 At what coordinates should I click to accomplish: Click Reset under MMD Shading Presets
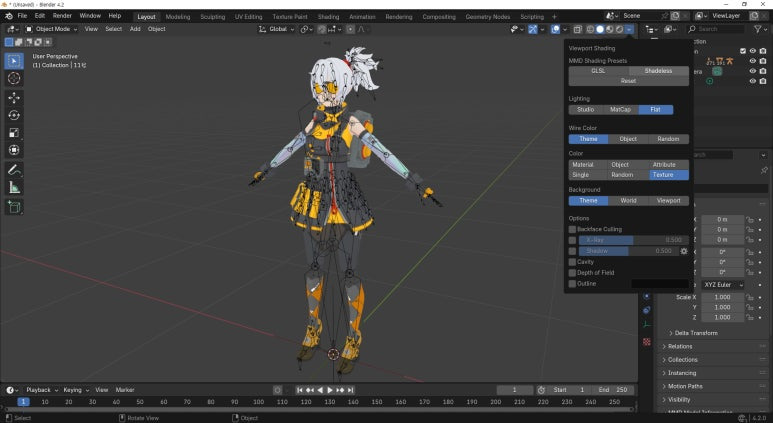coord(629,81)
